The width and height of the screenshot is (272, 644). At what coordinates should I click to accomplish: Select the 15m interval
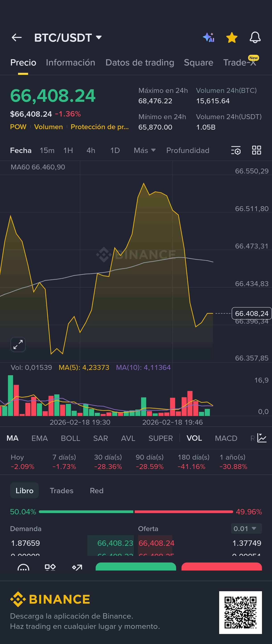click(47, 150)
